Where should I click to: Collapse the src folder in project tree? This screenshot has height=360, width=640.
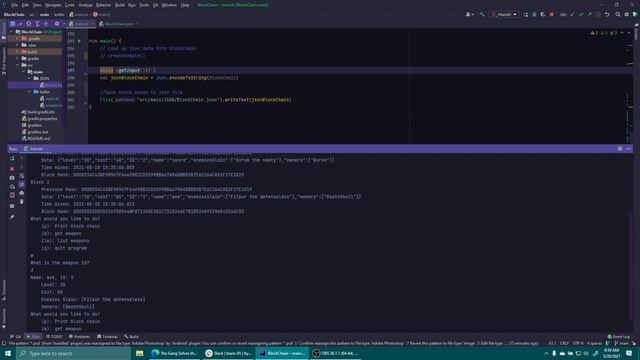17,65
